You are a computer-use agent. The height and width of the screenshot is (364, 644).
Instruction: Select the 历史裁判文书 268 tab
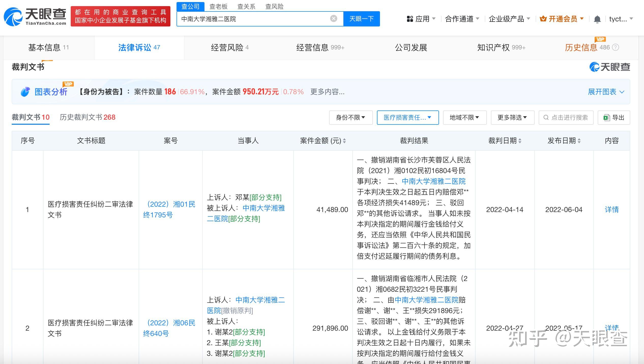tap(87, 117)
